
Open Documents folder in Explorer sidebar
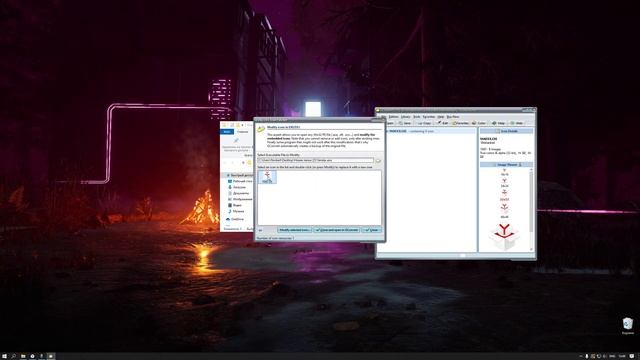(238, 193)
